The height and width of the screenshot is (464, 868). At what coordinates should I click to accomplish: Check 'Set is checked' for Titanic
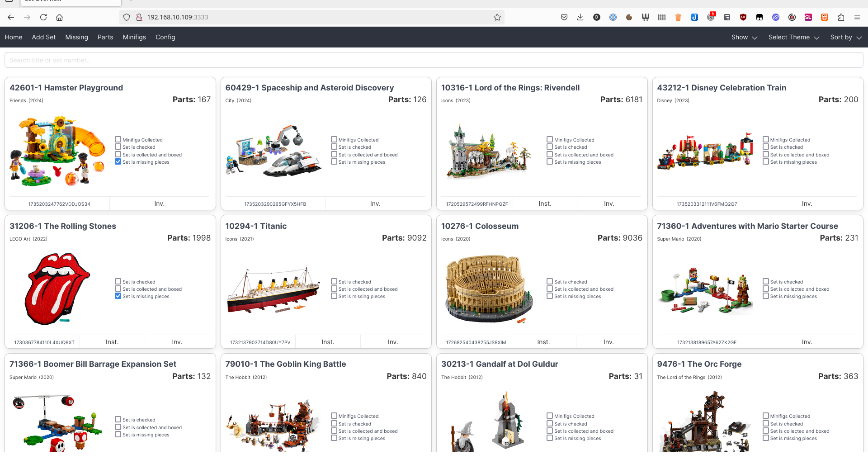pyautogui.click(x=334, y=281)
